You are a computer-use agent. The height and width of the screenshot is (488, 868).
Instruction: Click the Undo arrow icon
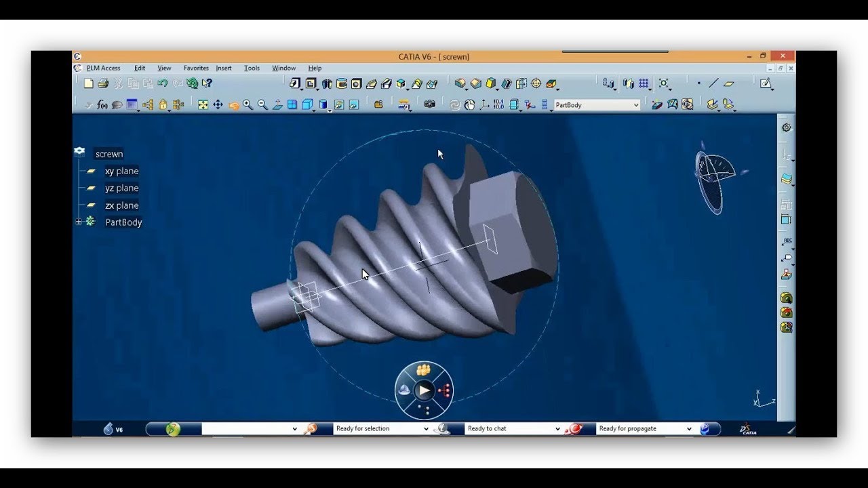click(x=163, y=83)
